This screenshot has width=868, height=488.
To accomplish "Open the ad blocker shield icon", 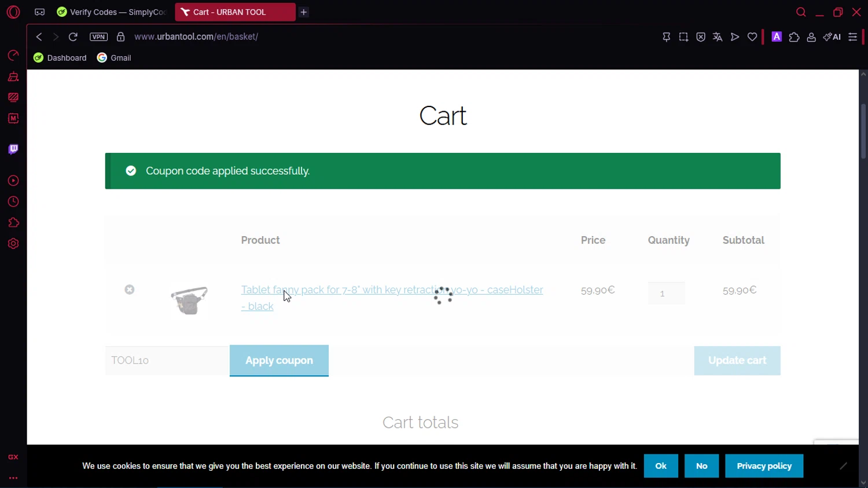I will pyautogui.click(x=701, y=37).
